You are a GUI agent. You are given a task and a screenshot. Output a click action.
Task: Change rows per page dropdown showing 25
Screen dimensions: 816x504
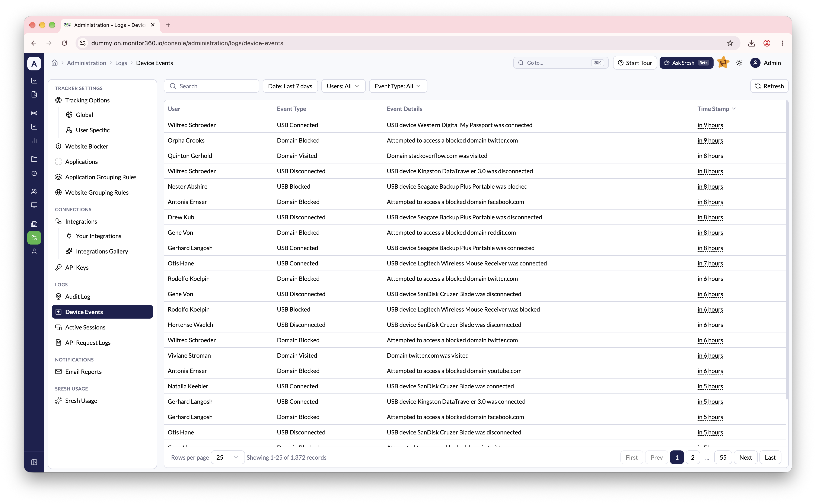228,457
